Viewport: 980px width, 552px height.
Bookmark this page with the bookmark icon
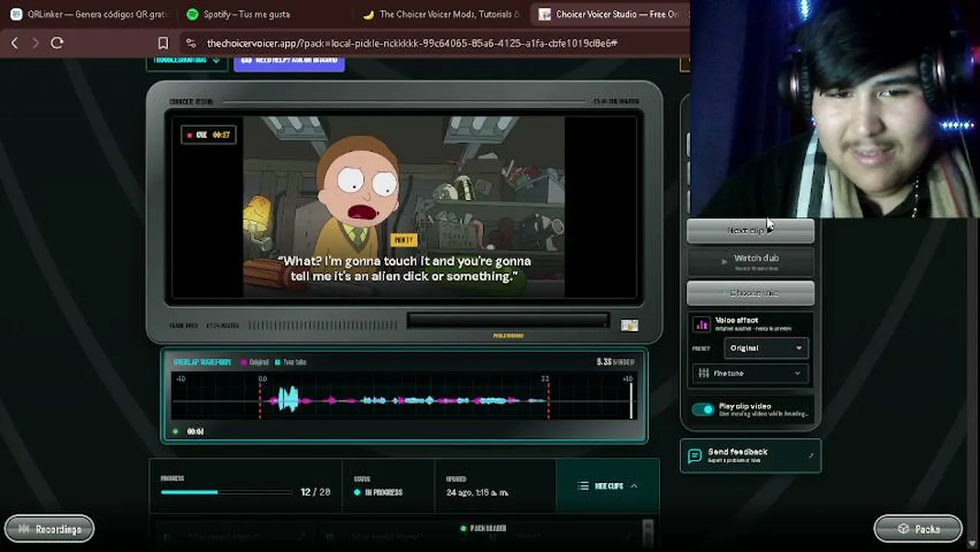point(163,43)
